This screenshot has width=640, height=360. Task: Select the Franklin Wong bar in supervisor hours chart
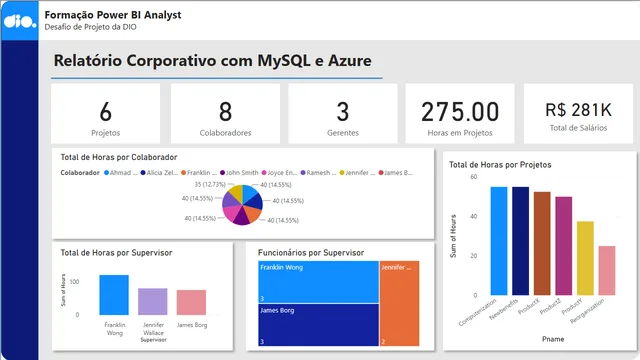114,295
